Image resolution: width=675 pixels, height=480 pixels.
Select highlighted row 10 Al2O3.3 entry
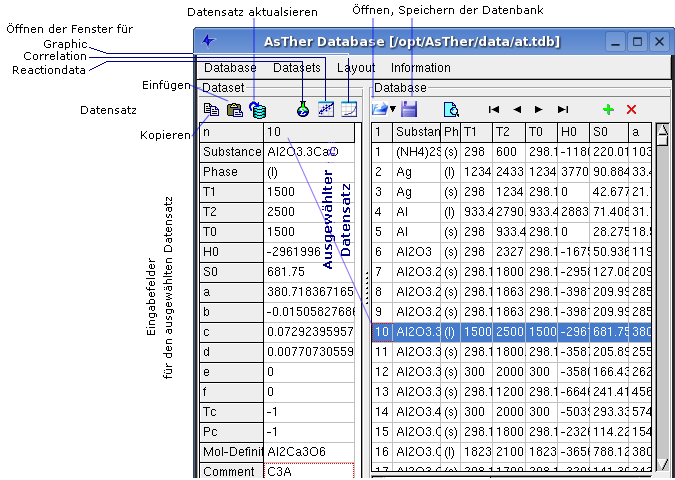[511, 332]
